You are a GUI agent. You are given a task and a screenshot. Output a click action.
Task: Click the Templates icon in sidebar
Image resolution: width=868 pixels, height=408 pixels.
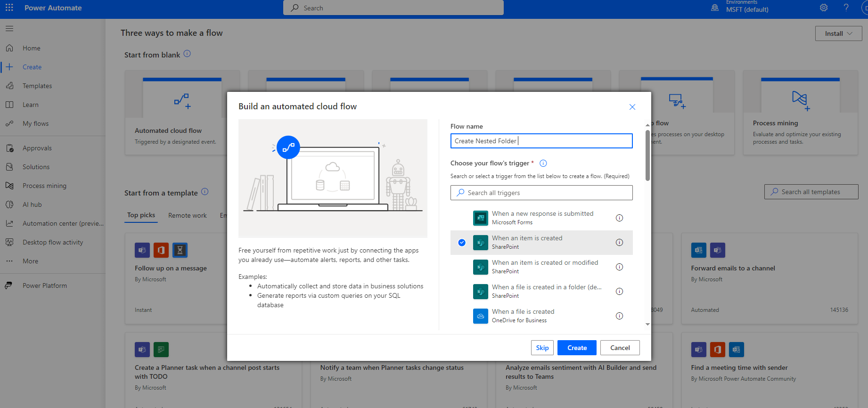[9, 86]
